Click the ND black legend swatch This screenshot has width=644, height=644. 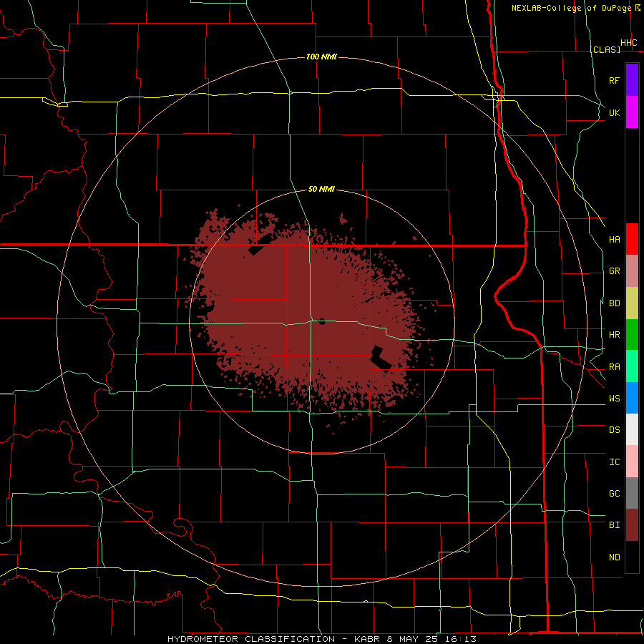pos(632,557)
